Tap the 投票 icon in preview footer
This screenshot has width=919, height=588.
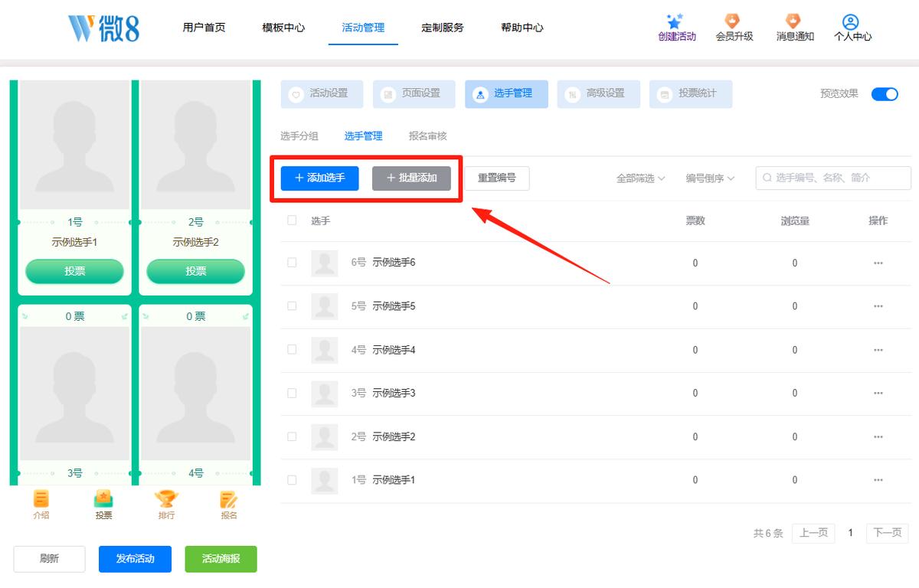coord(103,499)
